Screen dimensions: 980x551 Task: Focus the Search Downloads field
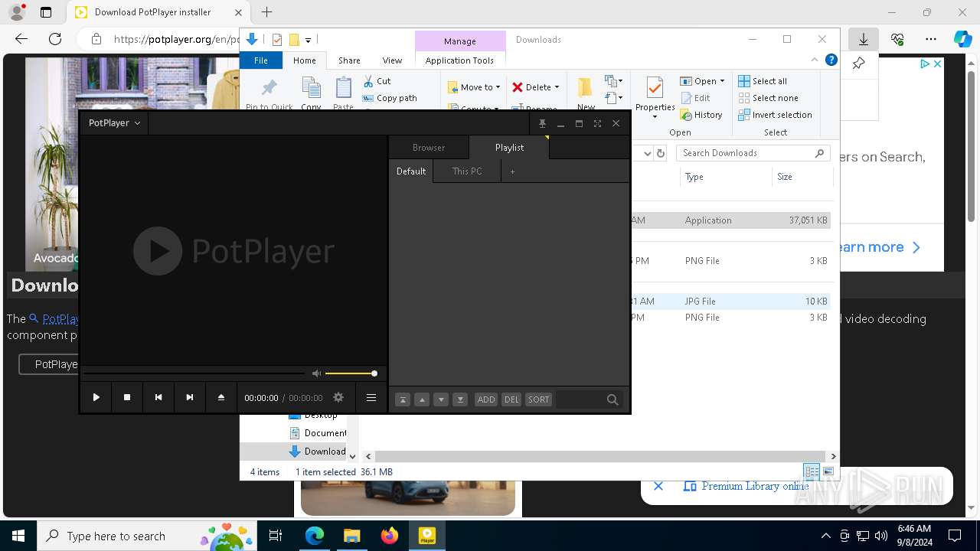(x=753, y=153)
